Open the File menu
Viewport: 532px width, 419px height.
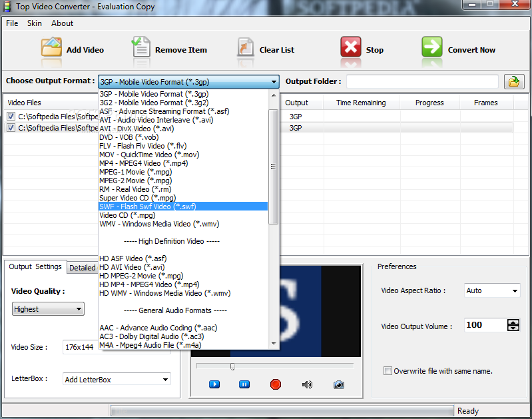(12, 23)
